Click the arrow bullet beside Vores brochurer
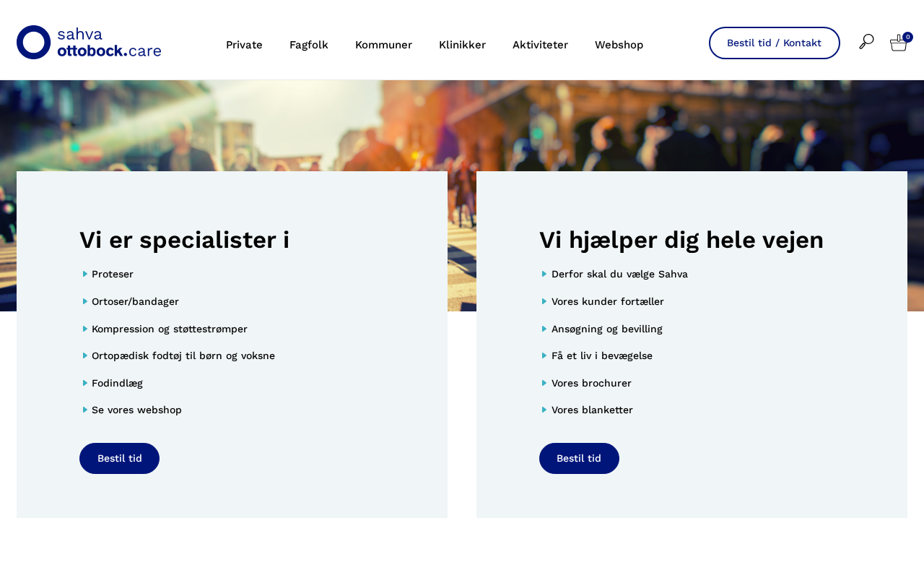Viewport: 924px width, 578px height. click(545, 383)
